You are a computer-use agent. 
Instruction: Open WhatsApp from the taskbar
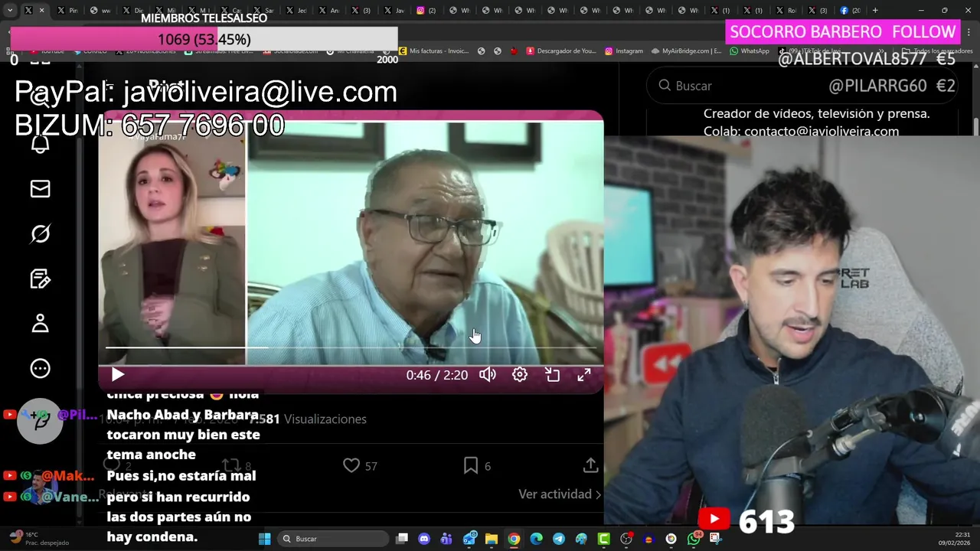(x=694, y=539)
